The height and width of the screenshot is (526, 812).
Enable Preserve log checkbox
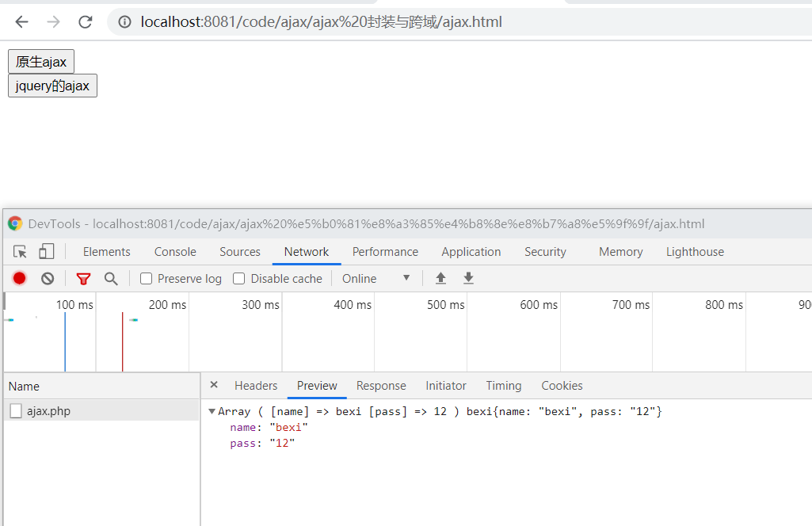[x=146, y=279]
